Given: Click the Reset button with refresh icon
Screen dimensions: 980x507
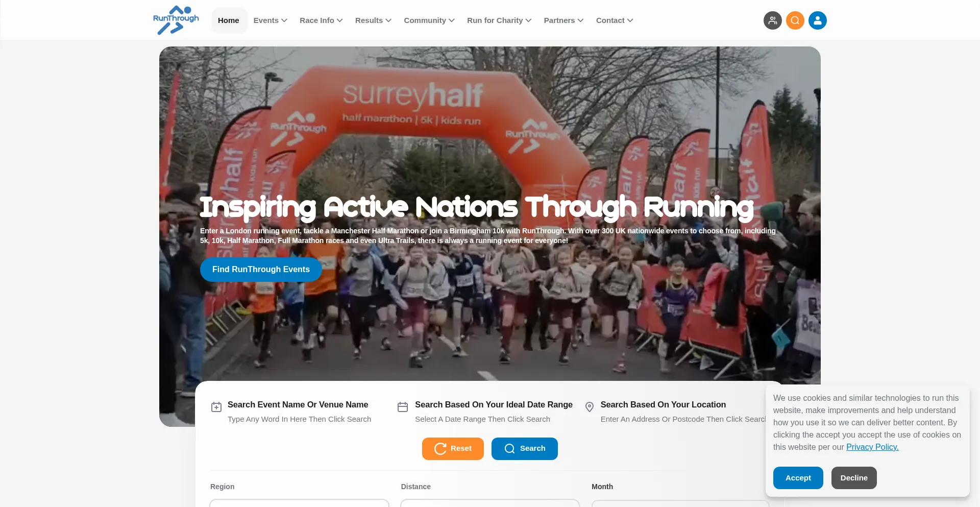Looking at the screenshot, I should pyautogui.click(x=453, y=449).
